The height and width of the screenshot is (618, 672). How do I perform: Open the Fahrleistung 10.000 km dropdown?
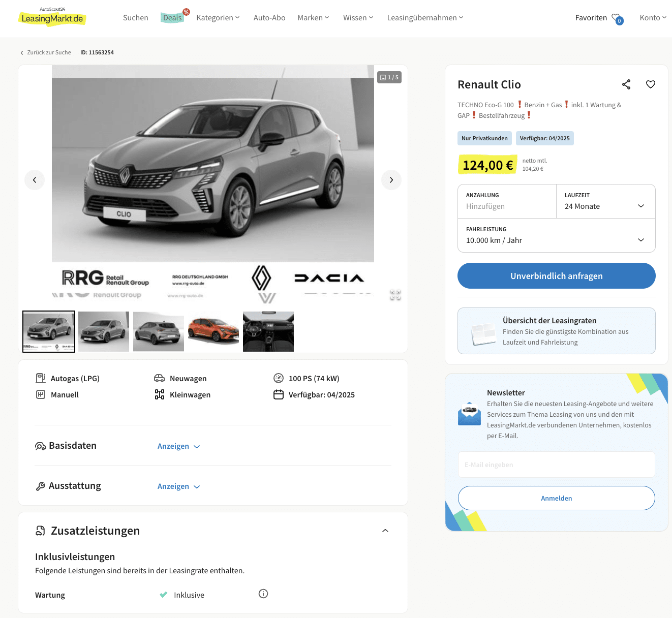(x=557, y=235)
